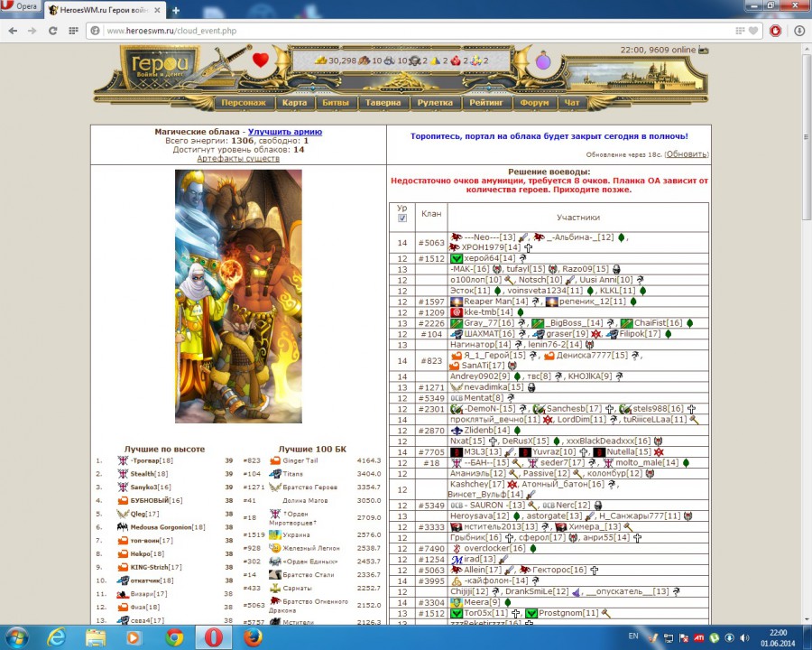Click the flag icon beside Украина
This screenshot has width=812, height=650.
275,534
